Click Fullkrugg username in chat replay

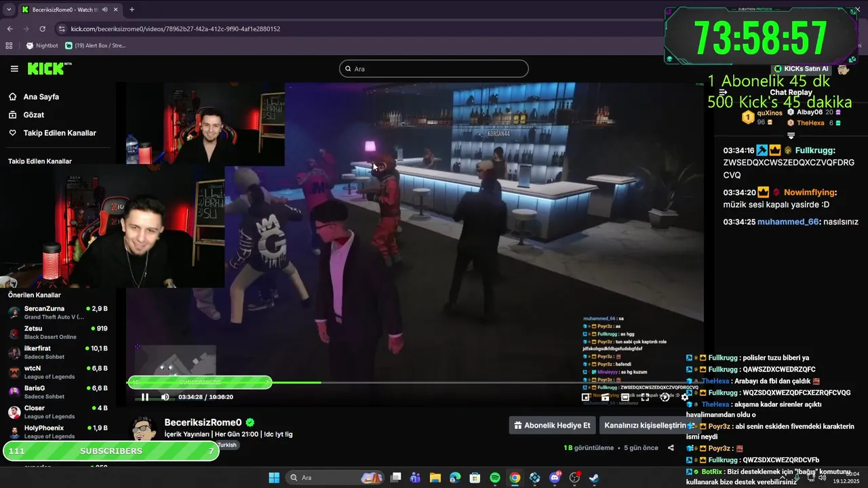click(814, 150)
